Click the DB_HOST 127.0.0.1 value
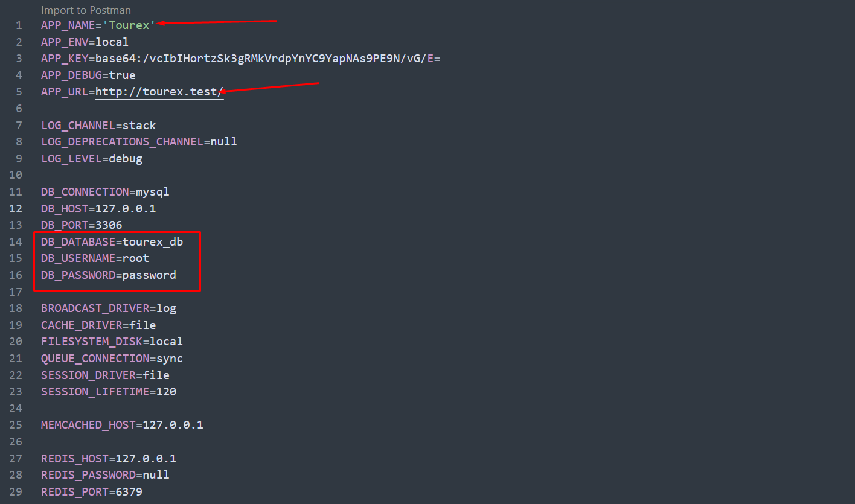Screen dimensions: 855x504 click(x=126, y=209)
